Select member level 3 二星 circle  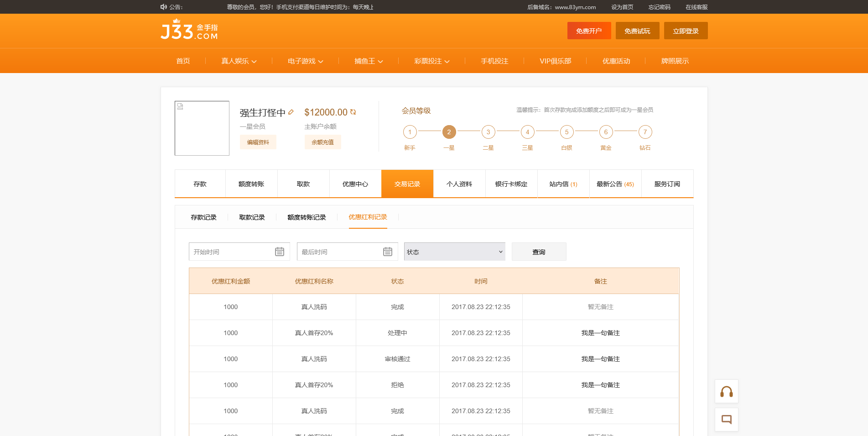coord(488,132)
